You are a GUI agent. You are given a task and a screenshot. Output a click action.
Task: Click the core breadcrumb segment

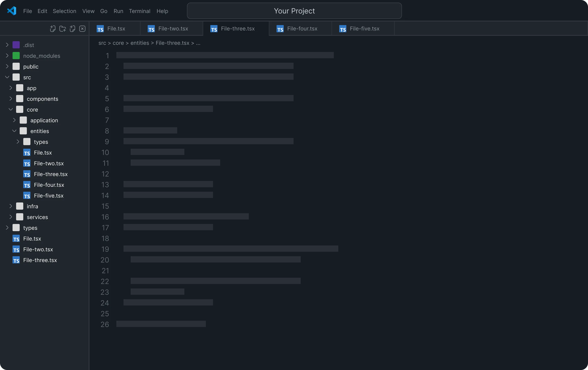[118, 43]
